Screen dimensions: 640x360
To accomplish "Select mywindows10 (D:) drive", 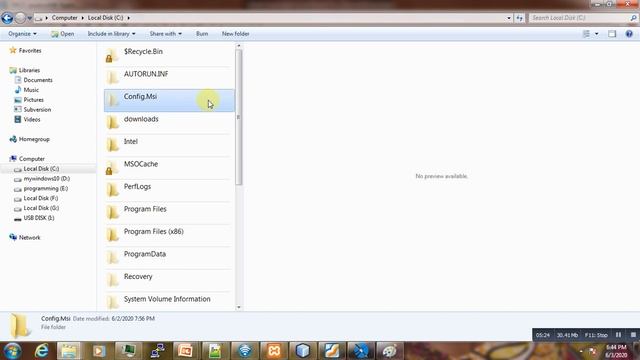I will click(42, 178).
